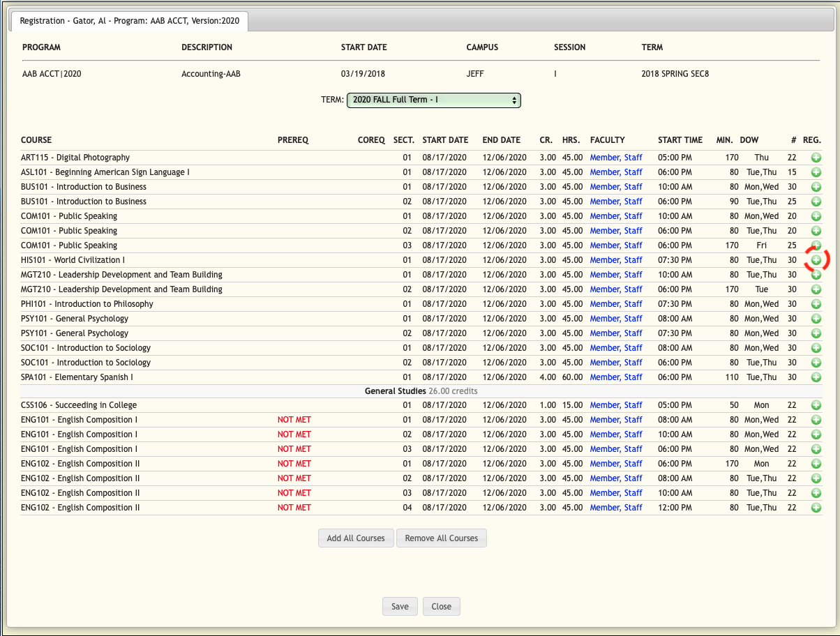Click Remove All Courses button
840x636 pixels.
click(441, 538)
